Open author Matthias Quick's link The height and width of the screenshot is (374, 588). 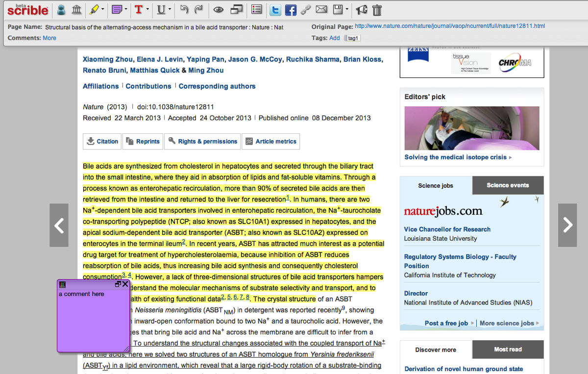(155, 71)
